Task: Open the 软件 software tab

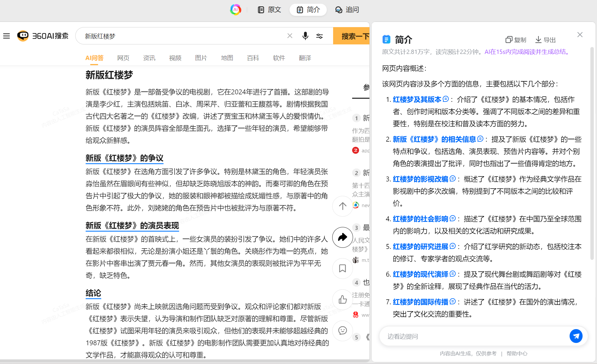Action: click(279, 58)
